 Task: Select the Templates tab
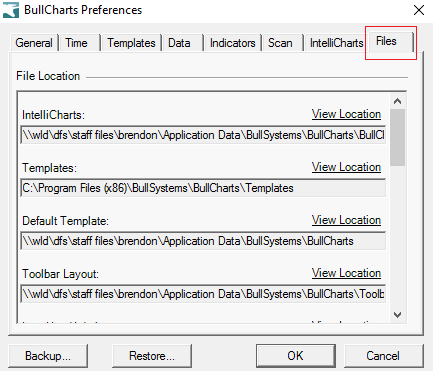pos(131,43)
